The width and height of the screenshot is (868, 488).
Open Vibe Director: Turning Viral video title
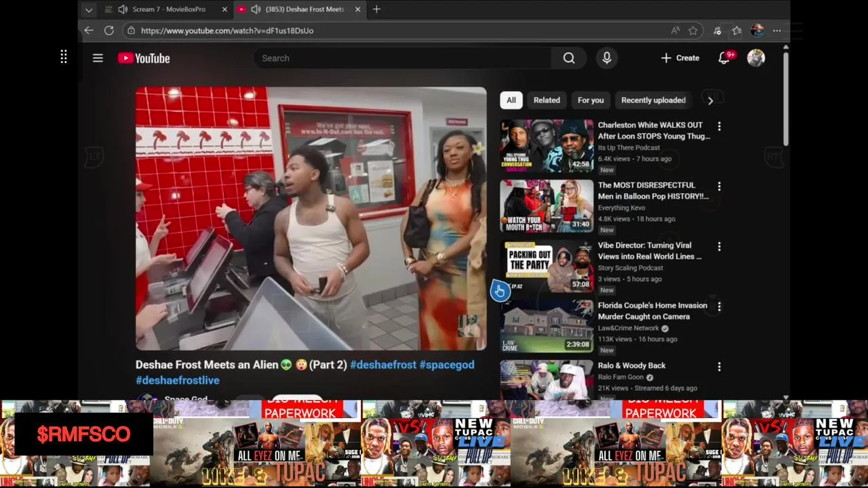click(650, 251)
